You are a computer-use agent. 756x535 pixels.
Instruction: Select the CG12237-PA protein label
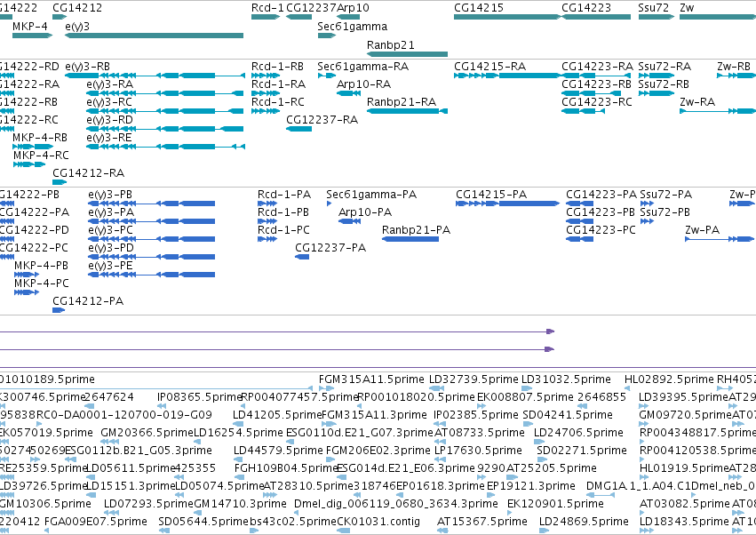(330, 248)
